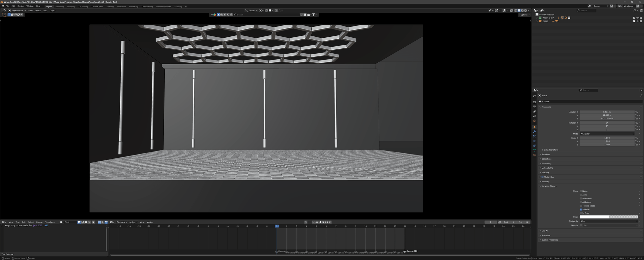The width and height of the screenshot is (644, 260).
Task: Open the Material properties tab icon
Action: [534, 155]
